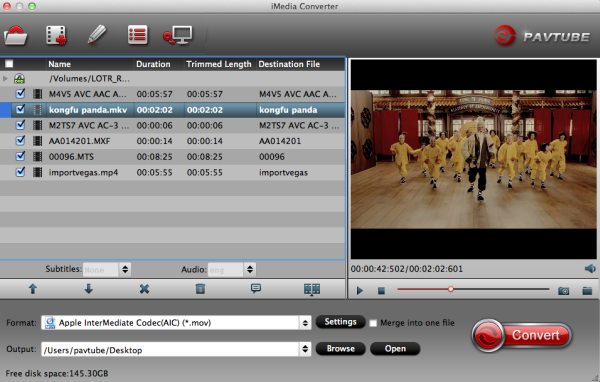Uncheck the AA014201.MXF checkbox

tap(20, 140)
